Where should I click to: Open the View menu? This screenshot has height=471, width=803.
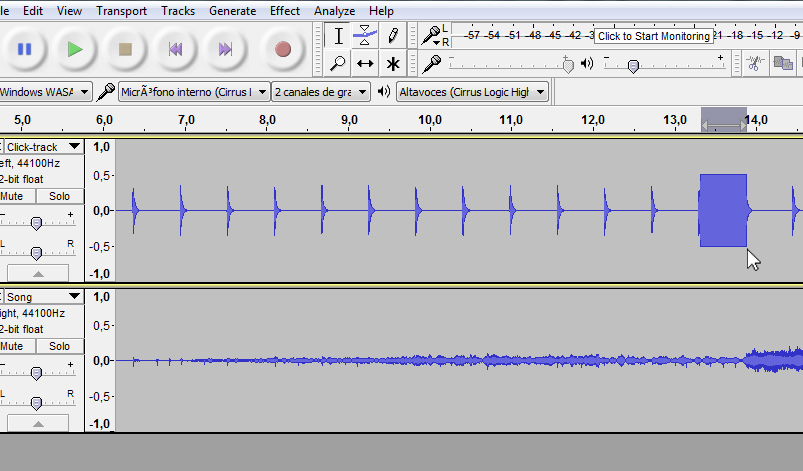tap(69, 11)
